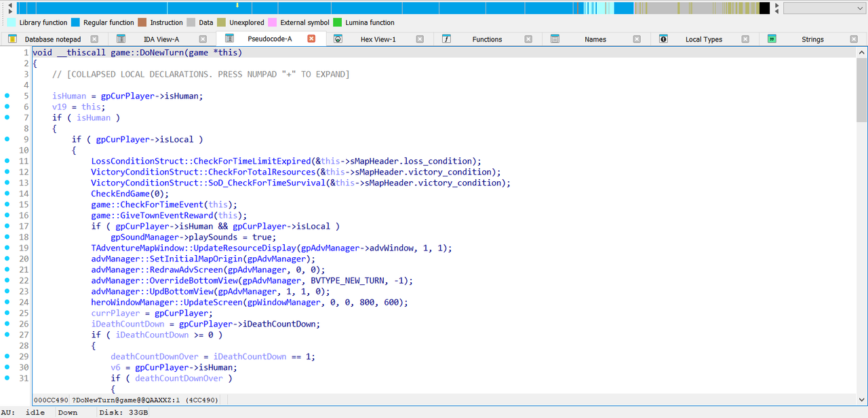Click the Pseudocode-A tab icon
Image resolution: width=868 pixels, height=418 pixels.
click(229, 39)
